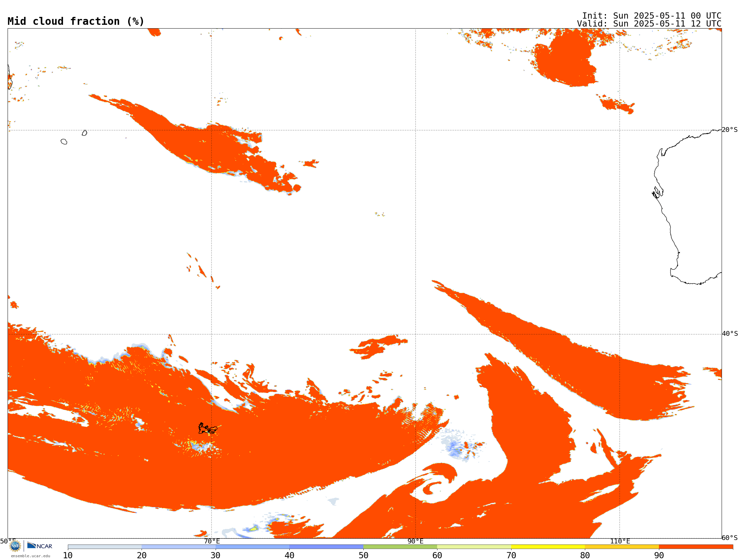Image resolution: width=744 pixels, height=560 pixels.
Task: Click the 'Mid cloud fraction (%)' title
Action: coord(76,21)
